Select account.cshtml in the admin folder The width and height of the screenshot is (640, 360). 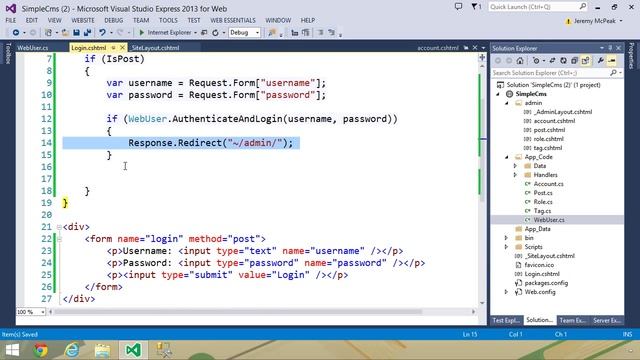click(x=554, y=121)
